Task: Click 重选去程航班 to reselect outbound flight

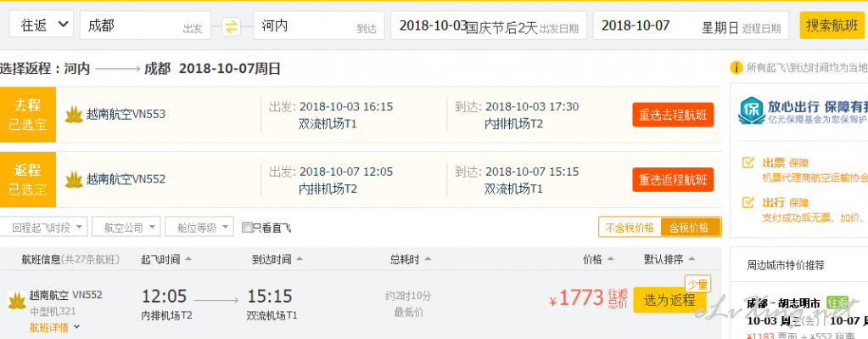Action: 673,116
